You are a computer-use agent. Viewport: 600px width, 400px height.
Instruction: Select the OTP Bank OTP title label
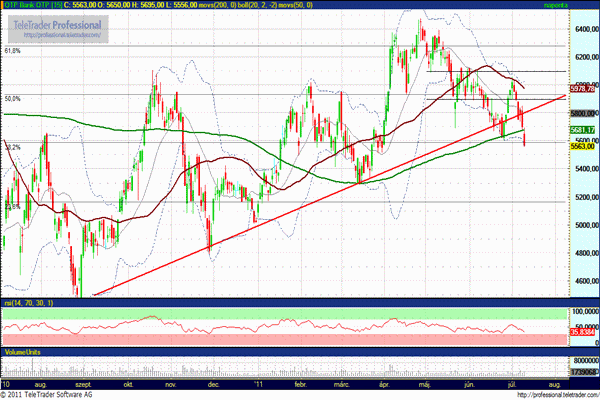[x=29, y=5]
